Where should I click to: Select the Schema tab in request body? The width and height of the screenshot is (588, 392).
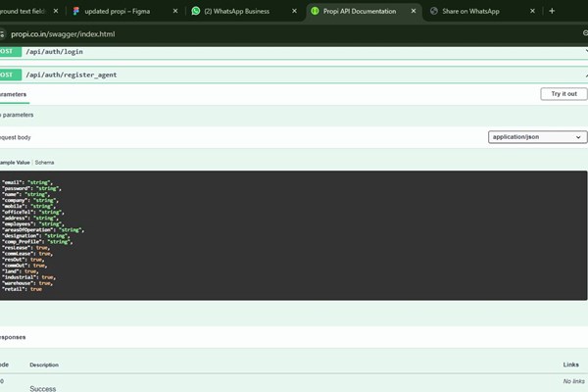click(x=46, y=162)
